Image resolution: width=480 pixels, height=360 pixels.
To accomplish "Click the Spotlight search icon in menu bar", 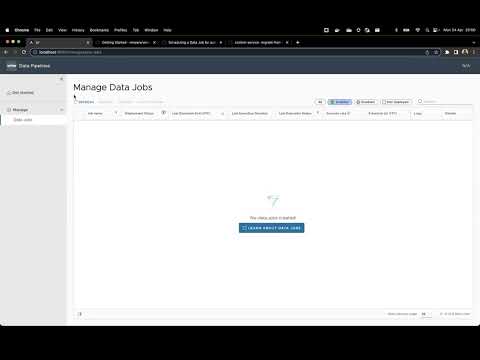I will (427, 30).
